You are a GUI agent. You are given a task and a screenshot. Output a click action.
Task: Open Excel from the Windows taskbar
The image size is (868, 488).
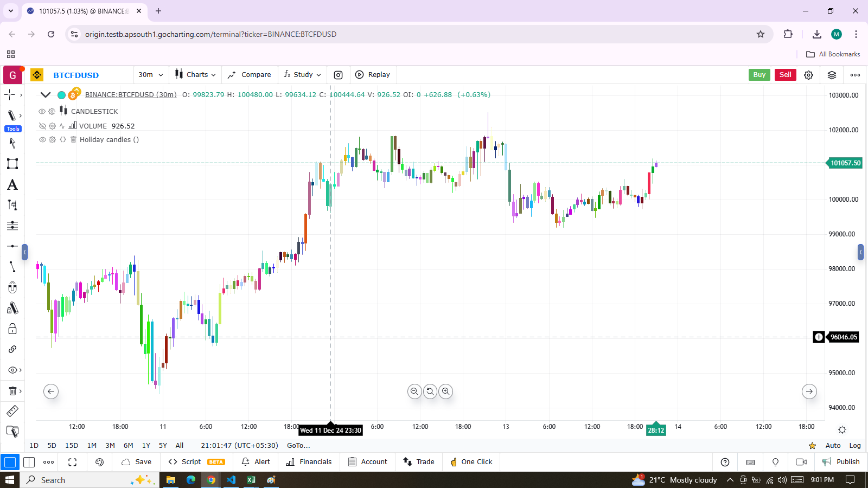251,480
